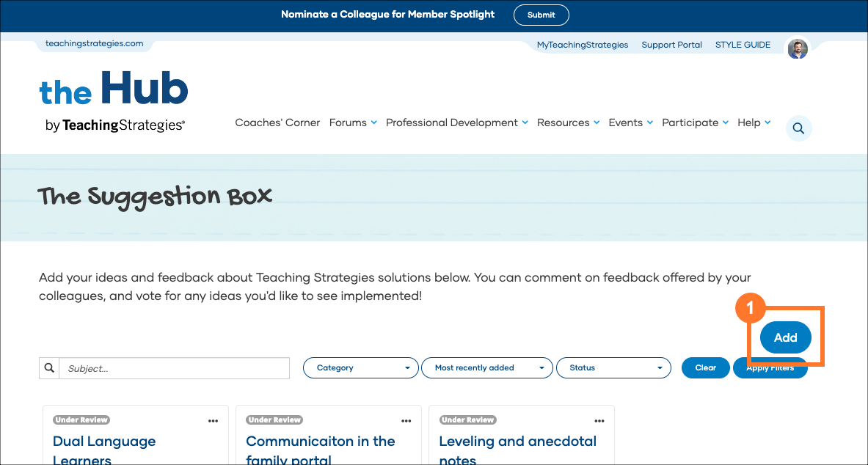This screenshot has height=465, width=868.
Task: Open options menu on Leveling and anecdotal notes card
Action: (x=599, y=421)
